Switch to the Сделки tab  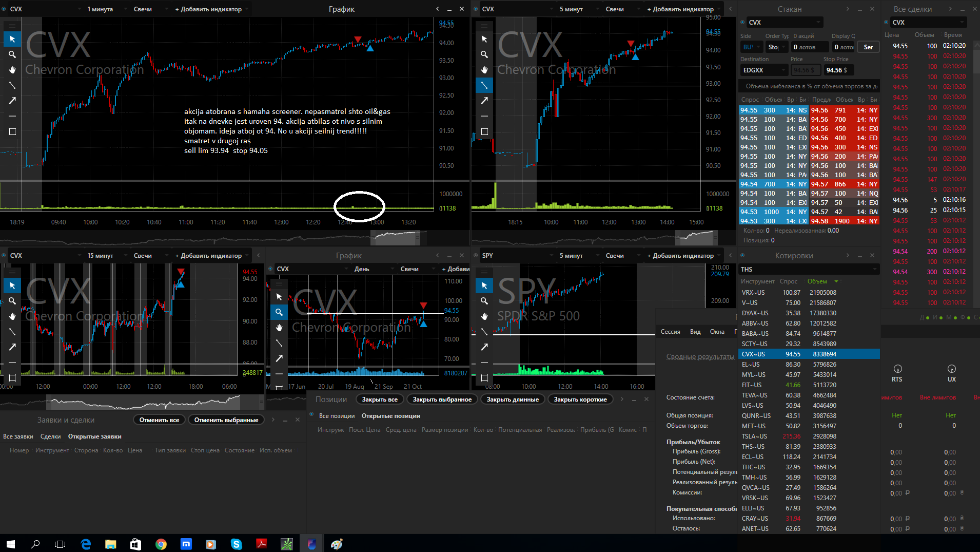point(50,436)
